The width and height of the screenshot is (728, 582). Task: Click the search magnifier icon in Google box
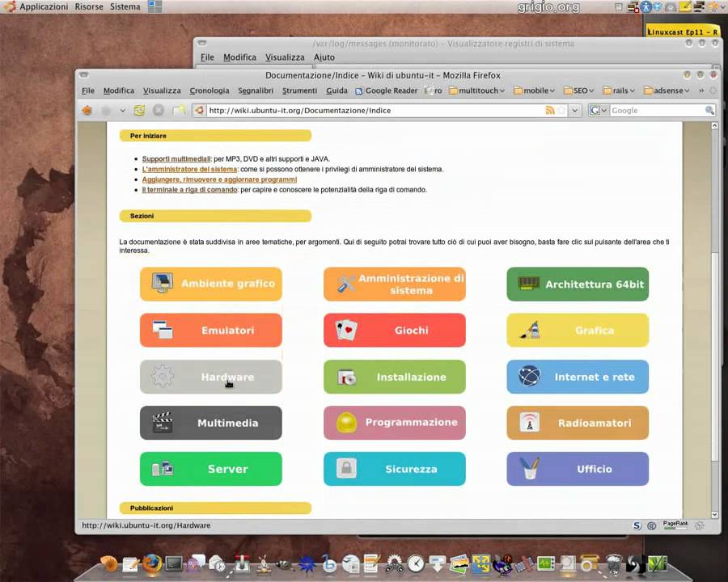point(709,111)
